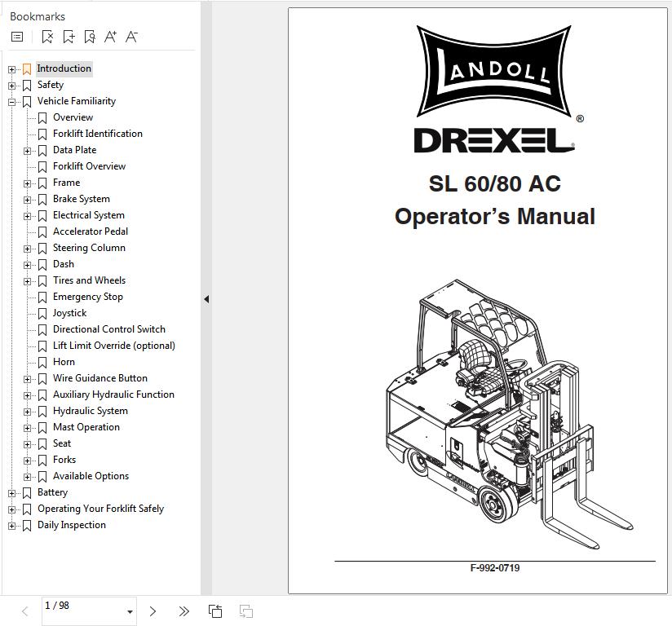Image resolution: width=672 pixels, height=626 pixels.
Task: Open the page number dropdown
Action: (130, 612)
